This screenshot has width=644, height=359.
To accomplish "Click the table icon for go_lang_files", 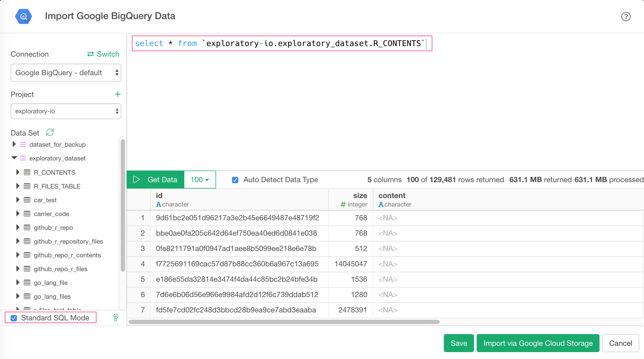I will point(27,296).
